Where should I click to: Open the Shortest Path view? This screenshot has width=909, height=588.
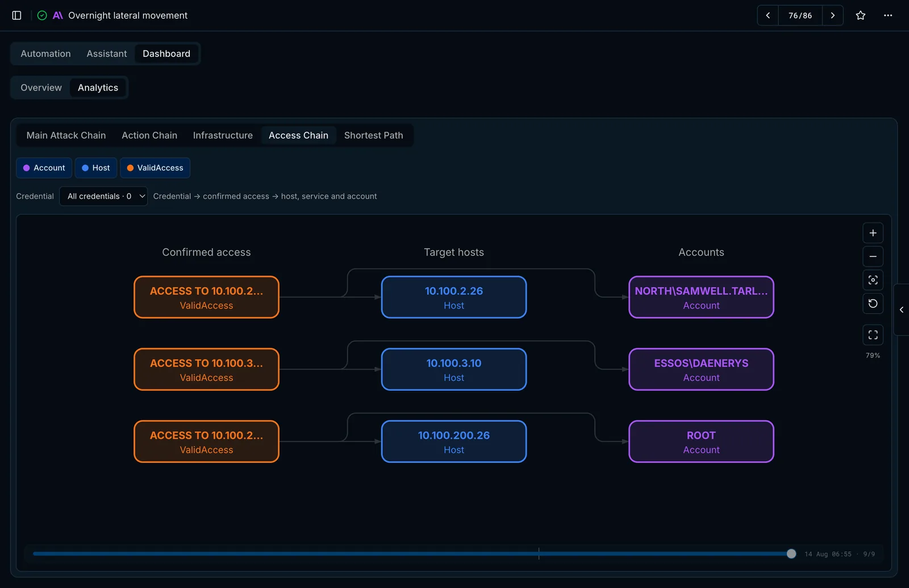374,135
